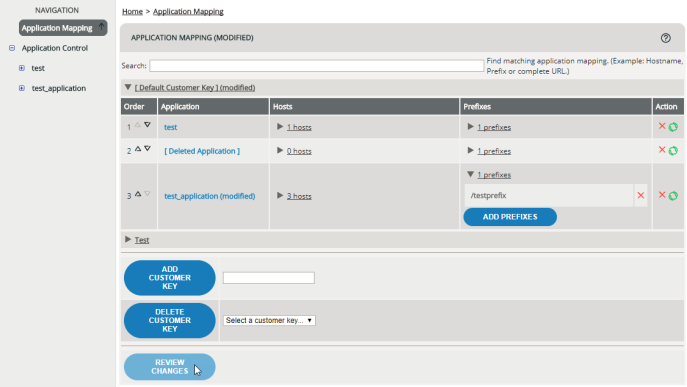The height and width of the screenshot is (387, 687).
Task: Open help question mark icon
Action: 666,38
